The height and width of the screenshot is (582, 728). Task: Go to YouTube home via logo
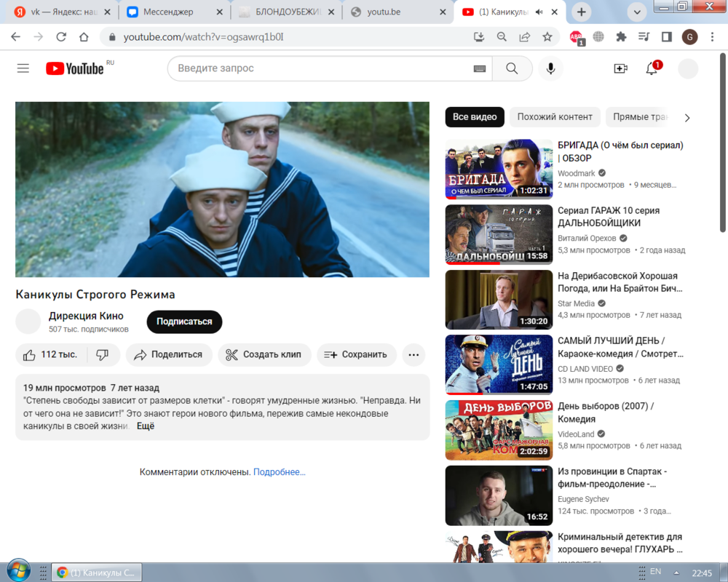[x=75, y=68]
